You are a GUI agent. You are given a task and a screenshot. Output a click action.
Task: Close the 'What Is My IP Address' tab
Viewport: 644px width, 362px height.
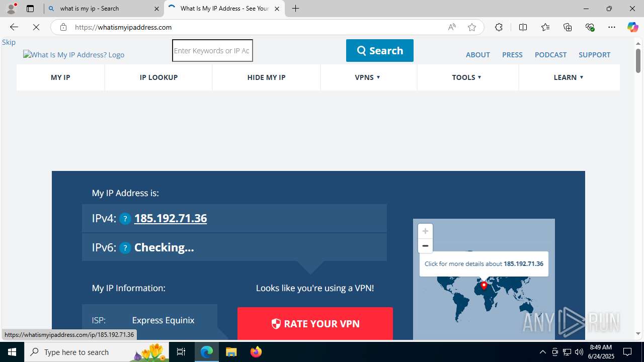[x=277, y=9]
